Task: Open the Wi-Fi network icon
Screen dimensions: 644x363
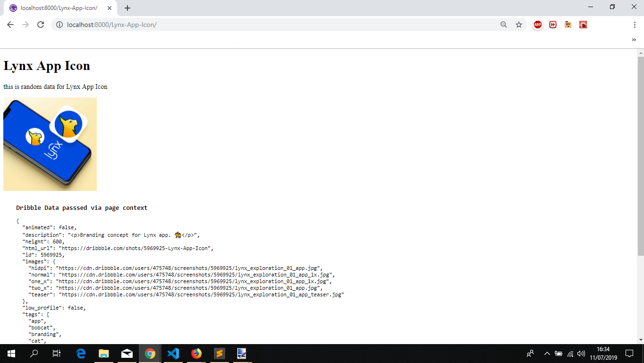Action: [570, 354]
